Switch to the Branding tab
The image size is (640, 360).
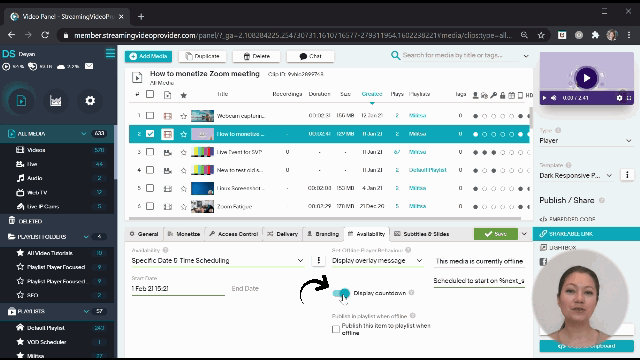(323, 234)
